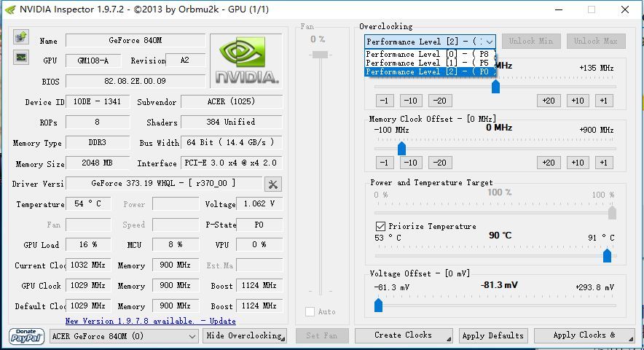Open the sensor monitoring graph icon
This screenshot has height=350, width=644.
[21, 57]
